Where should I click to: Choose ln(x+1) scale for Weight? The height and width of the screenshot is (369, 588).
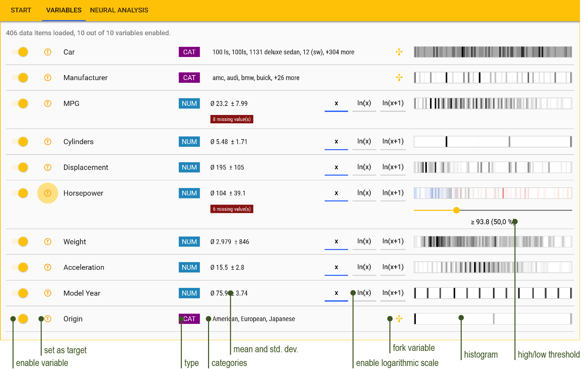coord(393,241)
